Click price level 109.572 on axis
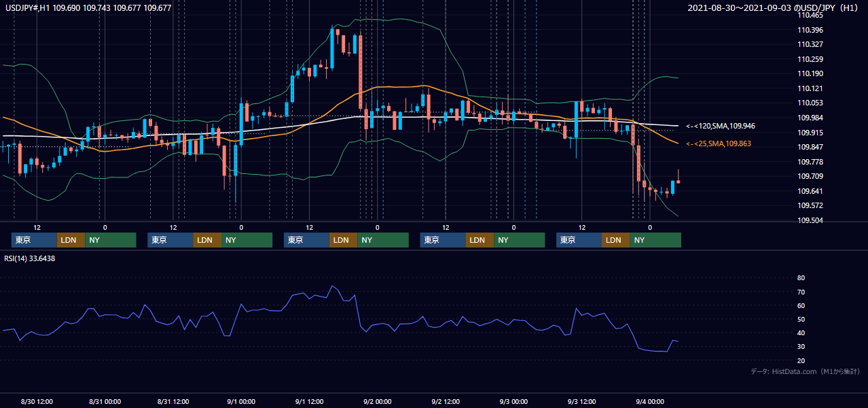Image resolution: width=868 pixels, height=408 pixels. tap(810, 206)
